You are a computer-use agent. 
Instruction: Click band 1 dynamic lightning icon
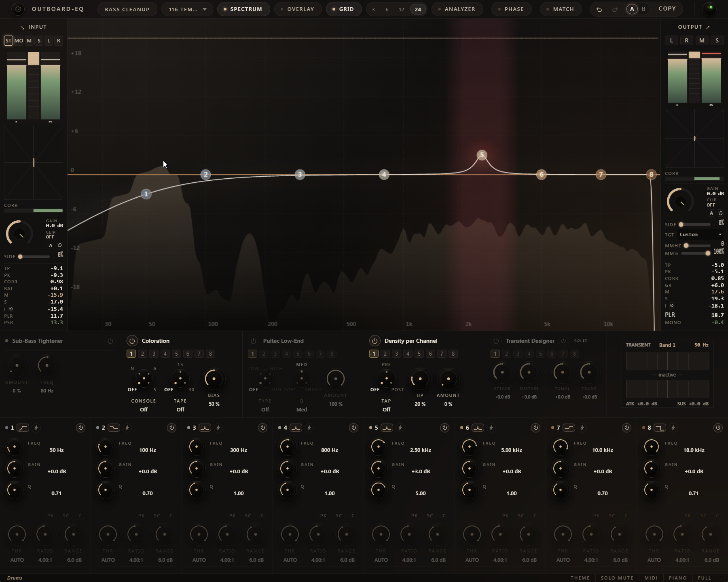pos(36,428)
